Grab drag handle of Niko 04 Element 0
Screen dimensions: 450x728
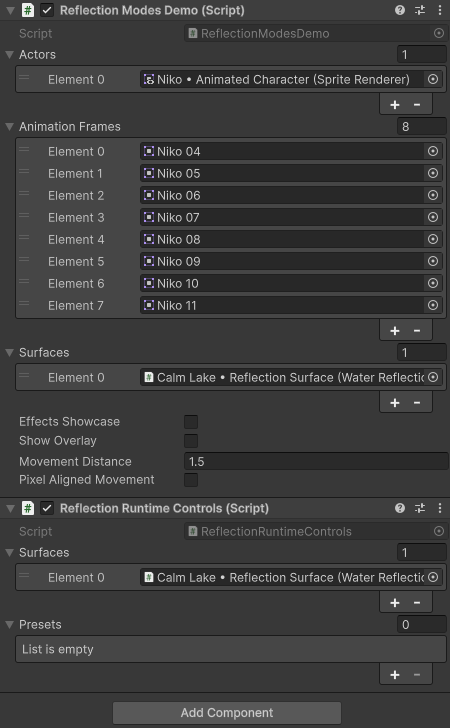click(24, 150)
